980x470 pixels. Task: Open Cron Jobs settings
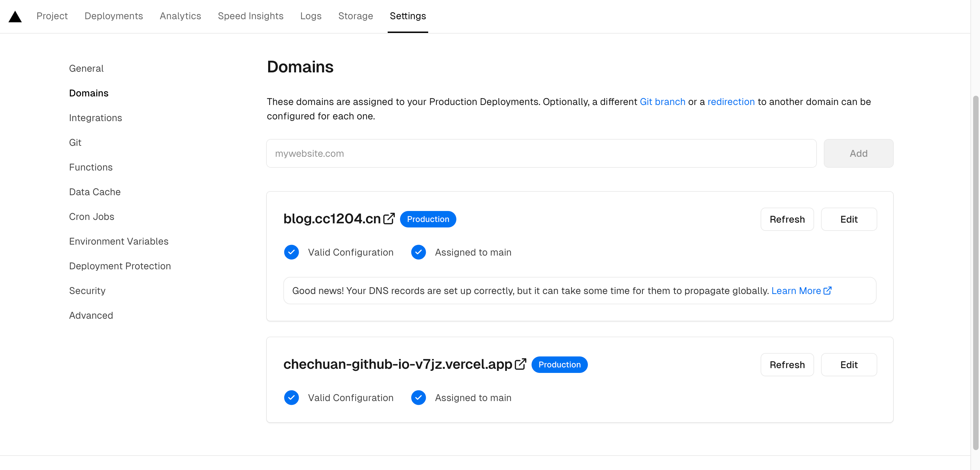[92, 216]
